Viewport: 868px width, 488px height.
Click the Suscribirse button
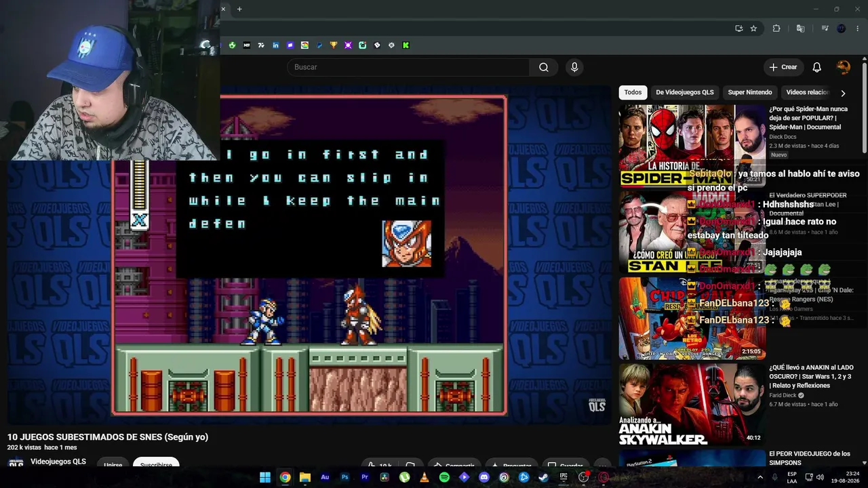(156, 465)
